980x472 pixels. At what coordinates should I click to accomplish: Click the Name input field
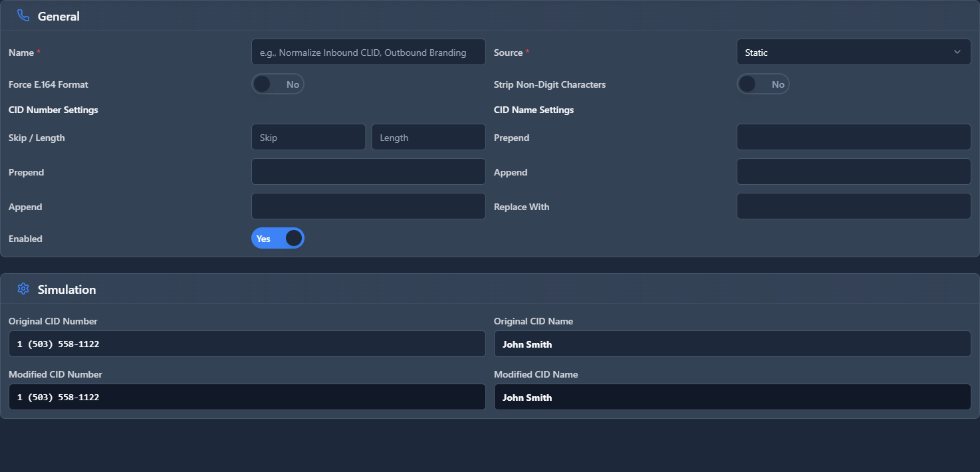(368, 51)
